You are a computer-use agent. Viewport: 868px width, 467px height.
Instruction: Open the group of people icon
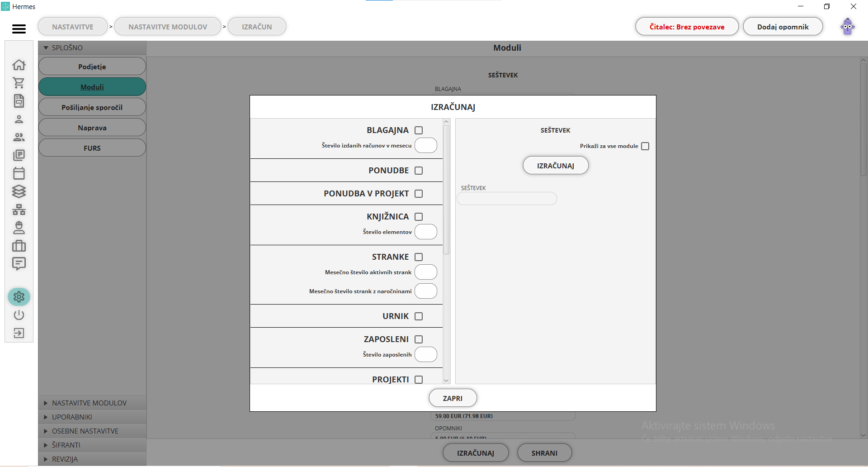[19, 137]
